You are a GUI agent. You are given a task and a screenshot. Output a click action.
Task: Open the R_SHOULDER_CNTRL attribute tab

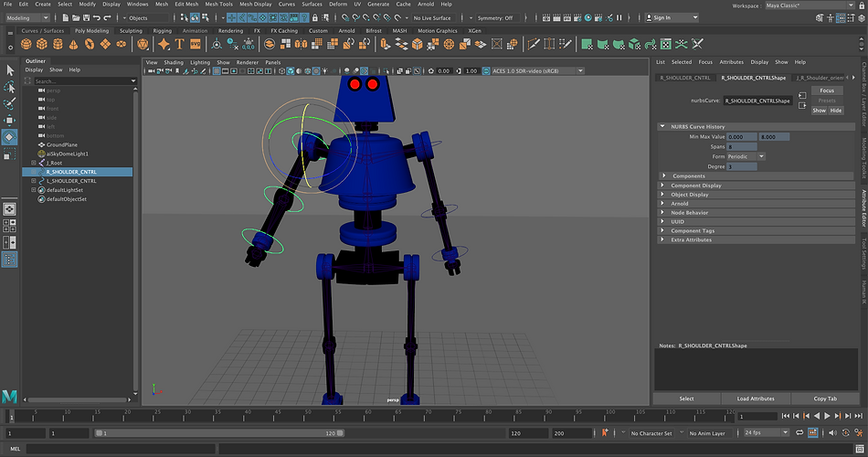(684, 78)
